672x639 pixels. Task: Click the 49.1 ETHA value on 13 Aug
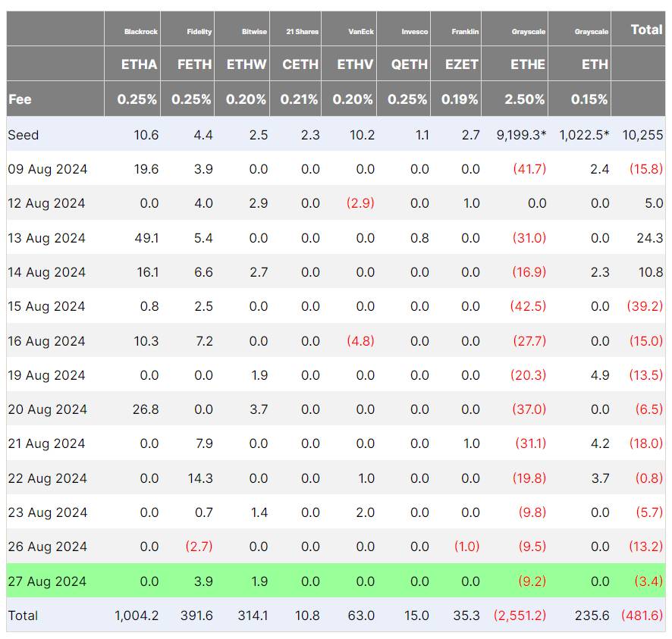click(x=146, y=238)
